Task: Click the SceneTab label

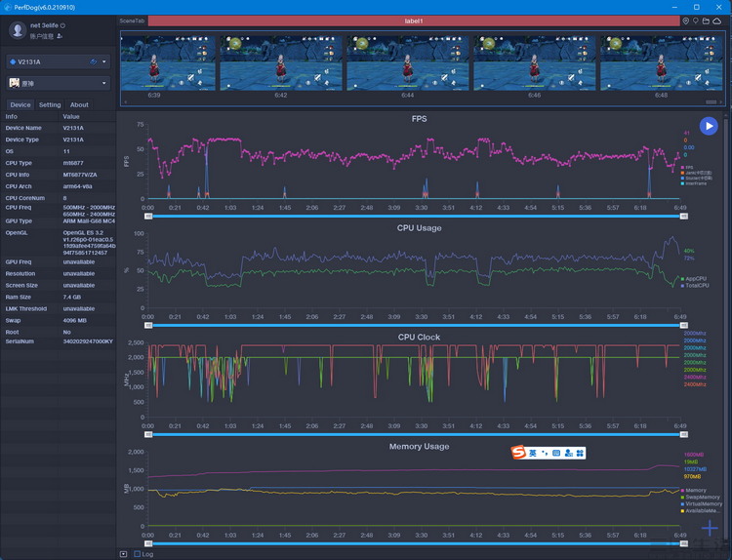Action: click(x=132, y=21)
